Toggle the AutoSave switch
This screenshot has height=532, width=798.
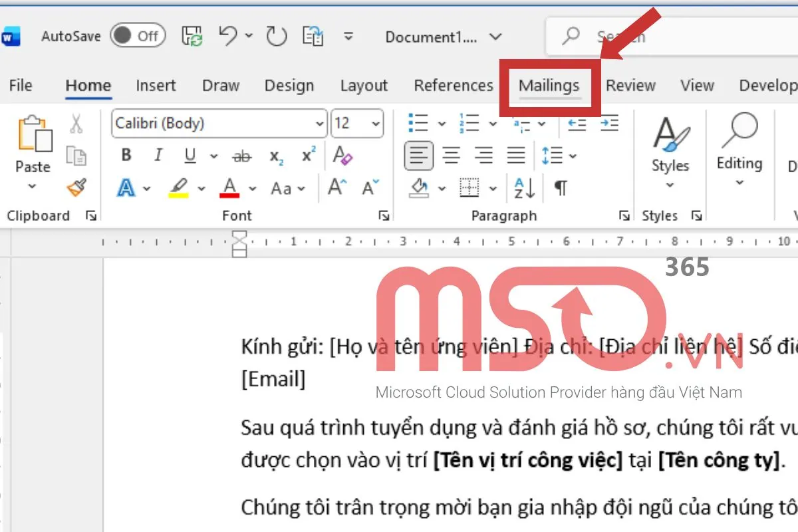pos(138,37)
